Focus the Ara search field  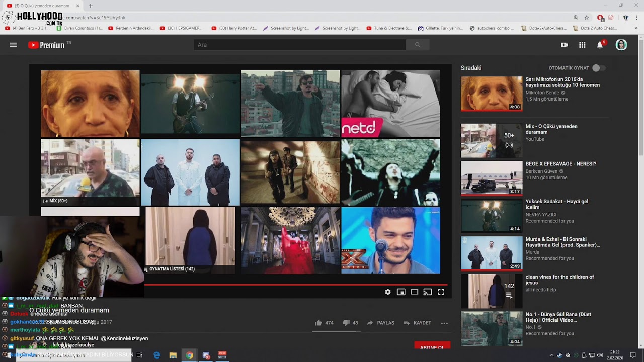tap(300, 45)
